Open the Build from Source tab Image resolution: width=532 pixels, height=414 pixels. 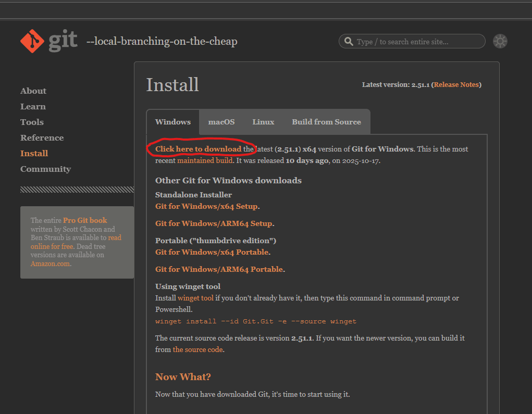pos(327,121)
